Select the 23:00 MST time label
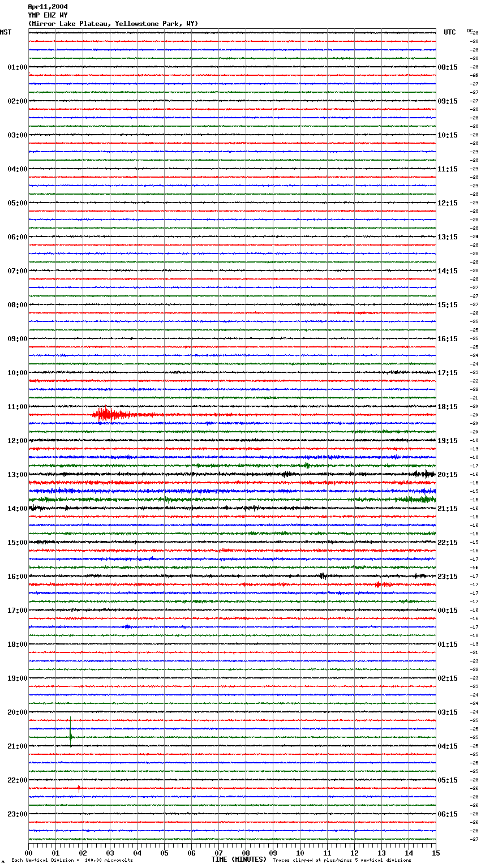Viewport: 481px width, 868px height. (x=18, y=814)
